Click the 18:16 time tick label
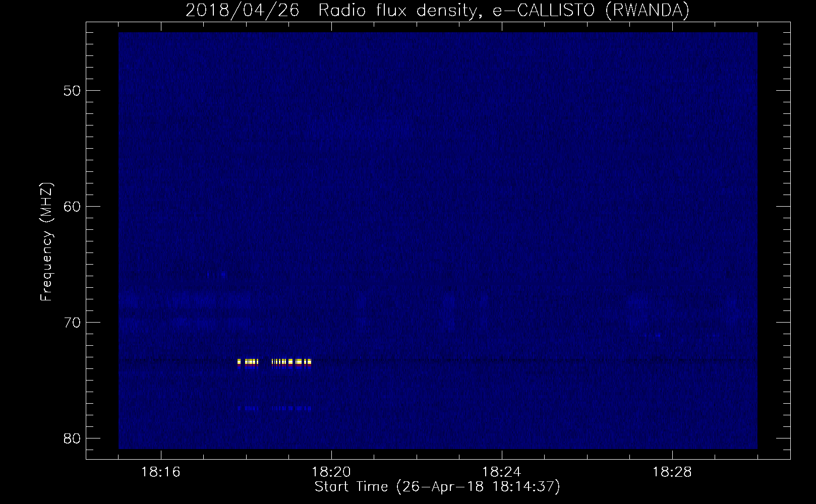 coord(161,472)
